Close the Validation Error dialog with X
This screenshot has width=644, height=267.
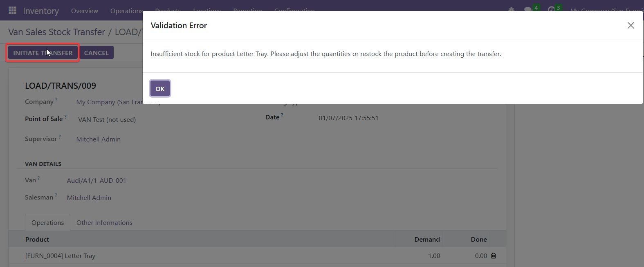pos(631,25)
